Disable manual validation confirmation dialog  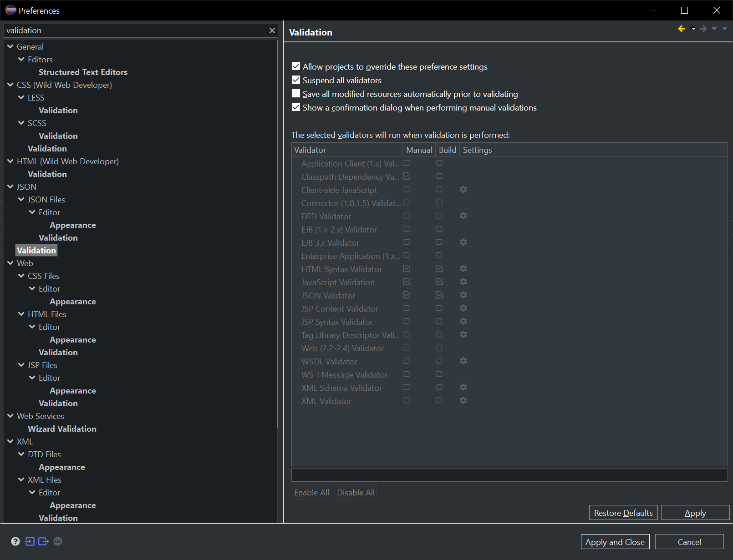pos(296,107)
